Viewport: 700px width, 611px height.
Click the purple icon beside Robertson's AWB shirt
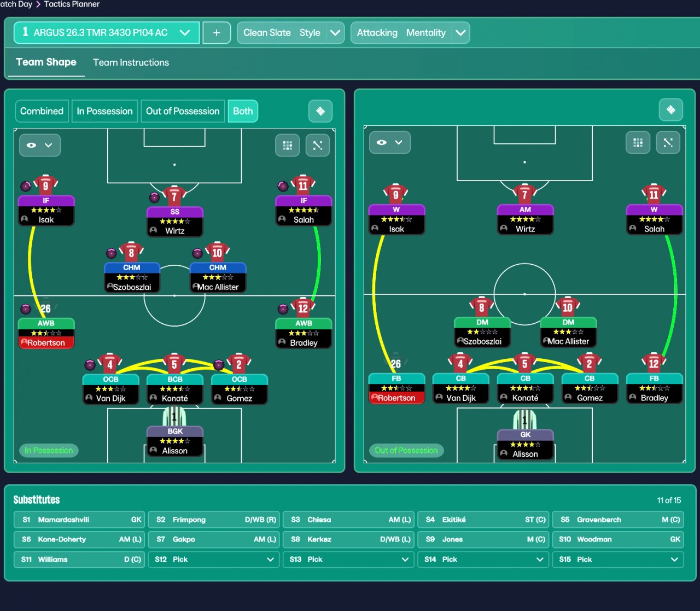[26, 309]
